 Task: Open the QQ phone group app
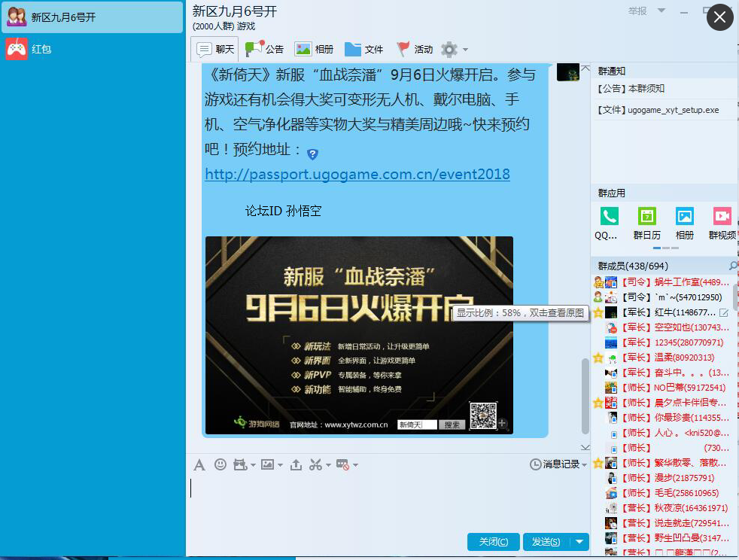point(610,216)
